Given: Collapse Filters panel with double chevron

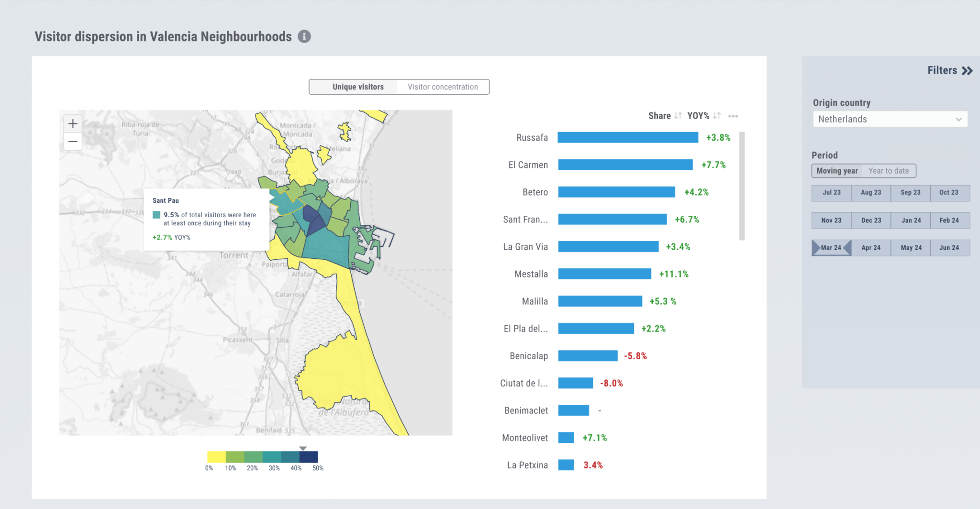Looking at the screenshot, I should click(967, 71).
